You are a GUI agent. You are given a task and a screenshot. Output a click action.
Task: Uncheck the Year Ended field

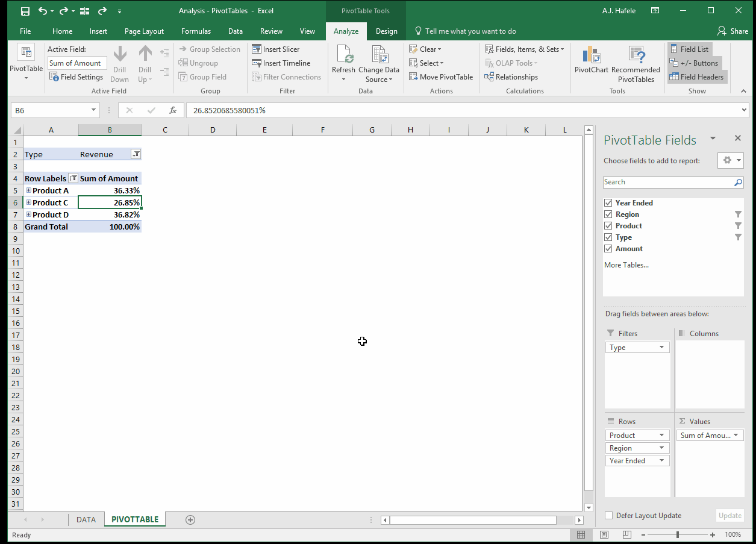click(608, 203)
